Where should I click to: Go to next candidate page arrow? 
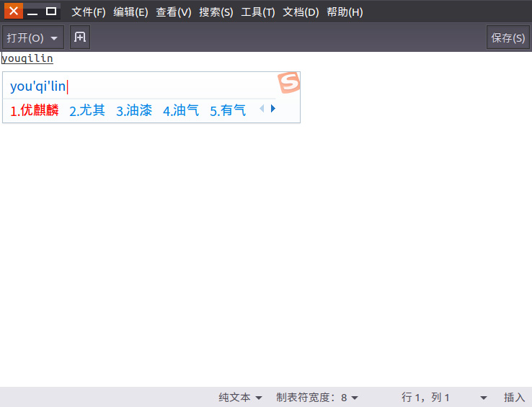click(273, 109)
